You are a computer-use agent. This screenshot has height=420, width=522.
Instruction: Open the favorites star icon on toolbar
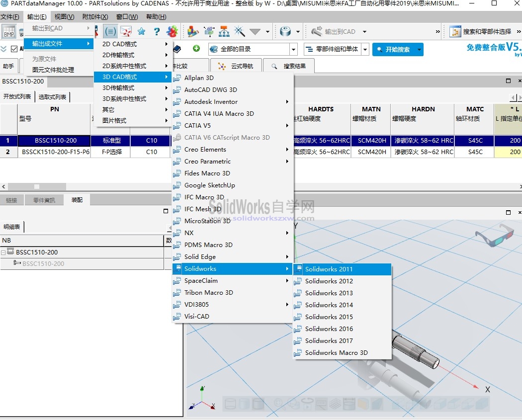point(142,32)
